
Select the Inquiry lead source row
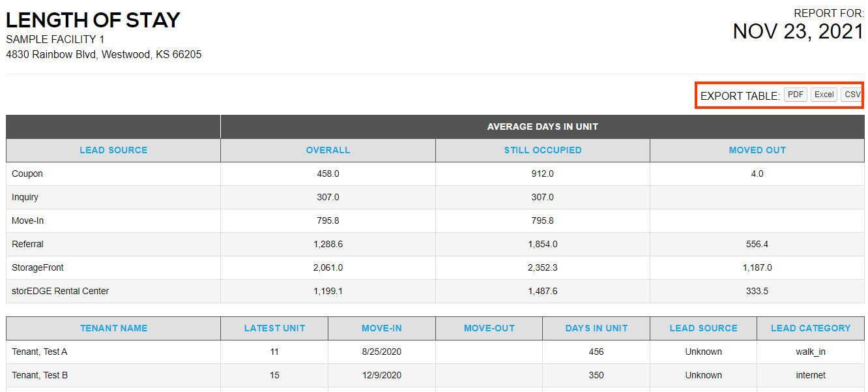click(x=435, y=198)
